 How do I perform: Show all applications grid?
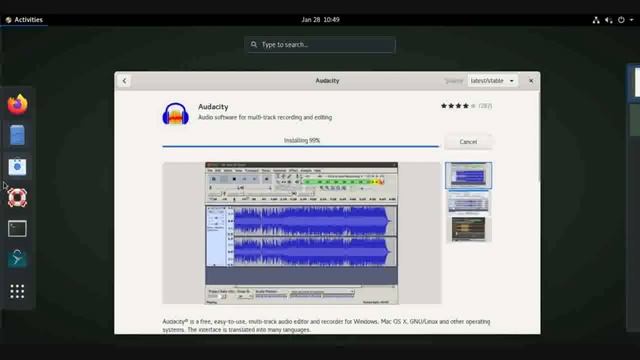[x=17, y=291]
